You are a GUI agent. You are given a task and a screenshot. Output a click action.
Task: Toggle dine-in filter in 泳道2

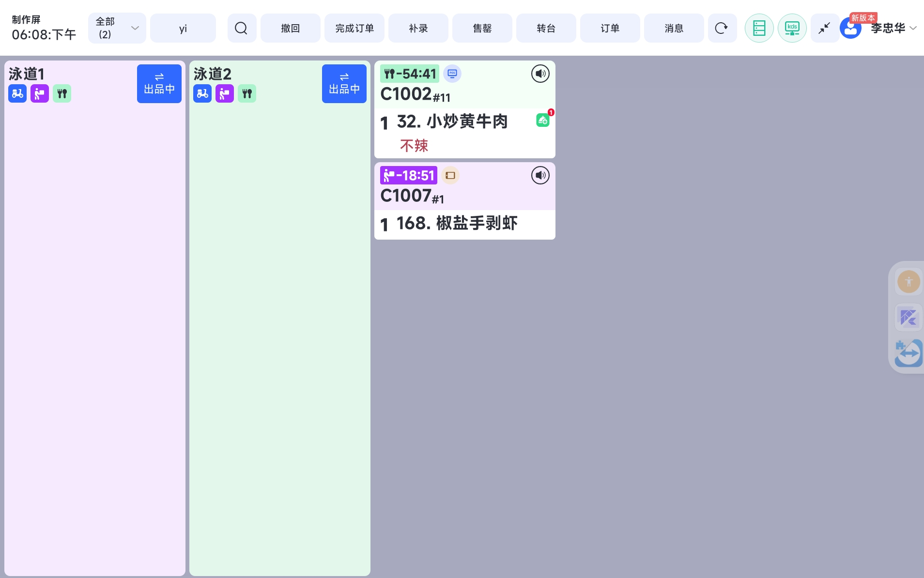247,93
